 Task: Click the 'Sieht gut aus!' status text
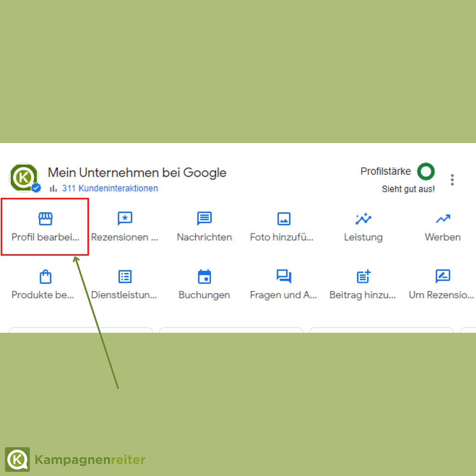coord(408,189)
